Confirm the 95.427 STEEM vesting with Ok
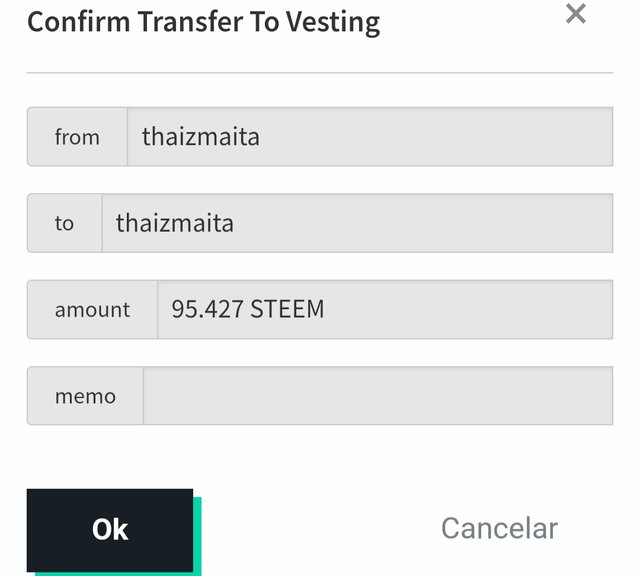 [110, 529]
